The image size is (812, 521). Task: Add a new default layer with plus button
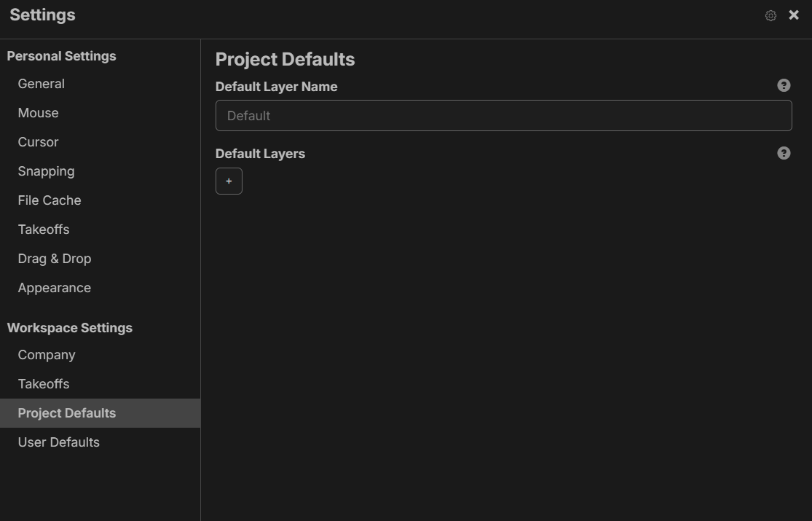(229, 181)
